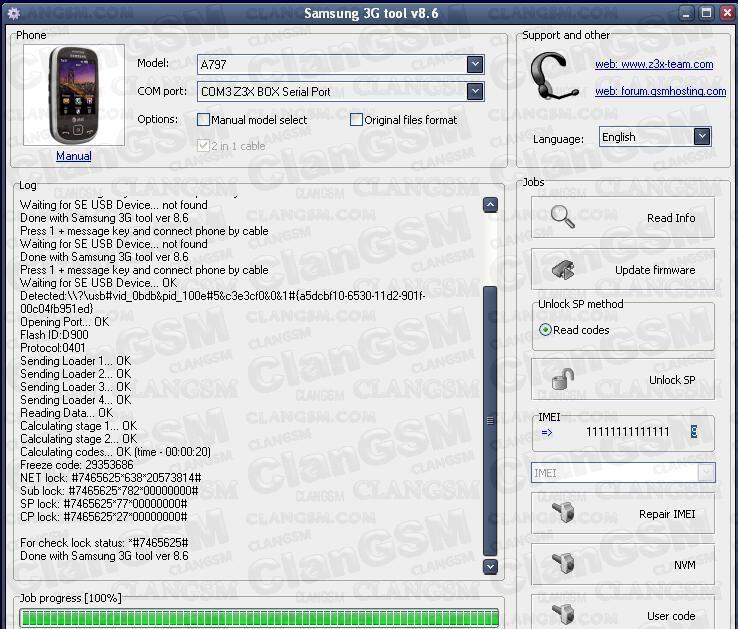
Task: Click the Unlock SP button label
Action: (x=672, y=379)
